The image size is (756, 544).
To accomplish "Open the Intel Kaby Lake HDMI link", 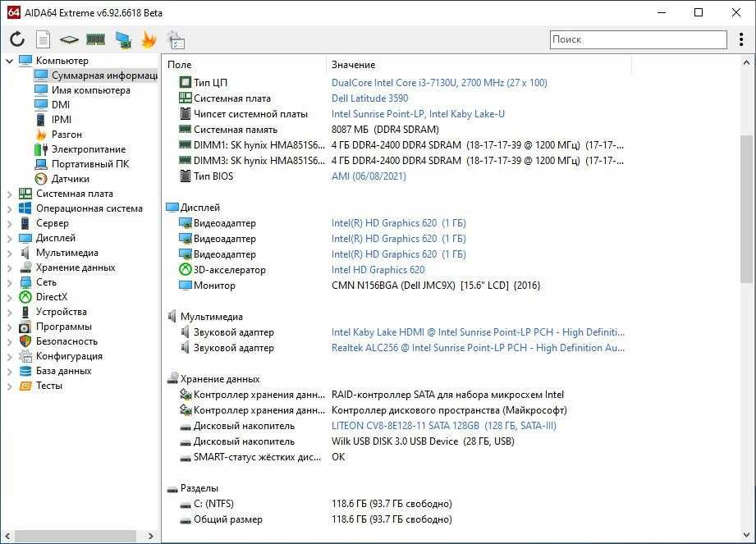I will pos(478,332).
